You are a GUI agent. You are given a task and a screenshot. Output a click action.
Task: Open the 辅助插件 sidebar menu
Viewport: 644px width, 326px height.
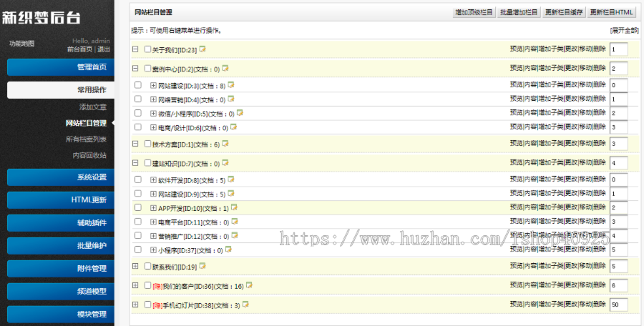[x=61, y=223]
